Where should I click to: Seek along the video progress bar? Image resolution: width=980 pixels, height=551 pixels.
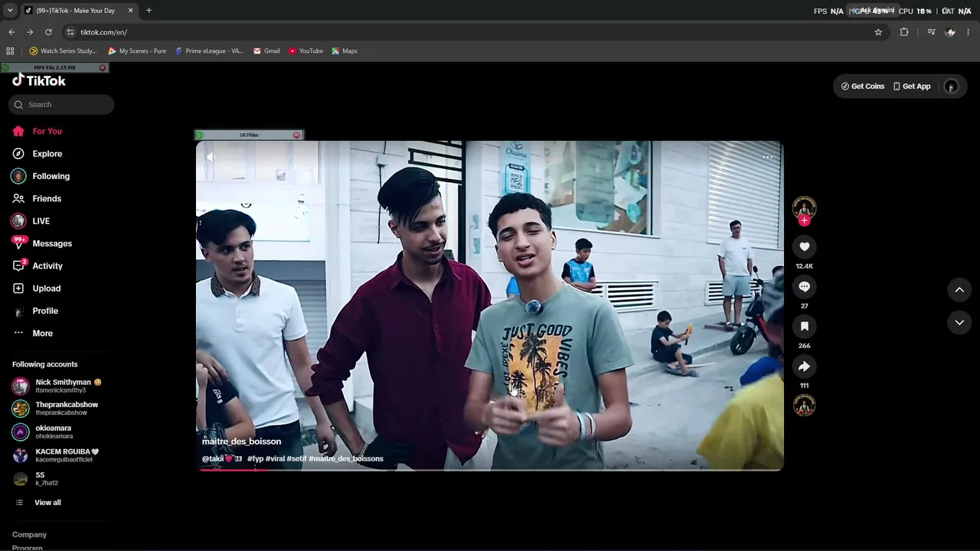[490, 469]
